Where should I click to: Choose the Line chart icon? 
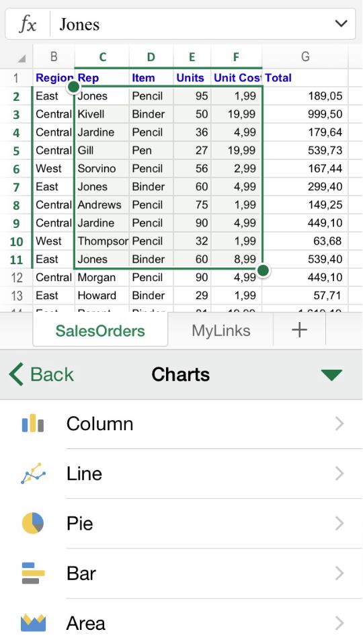[x=33, y=473]
